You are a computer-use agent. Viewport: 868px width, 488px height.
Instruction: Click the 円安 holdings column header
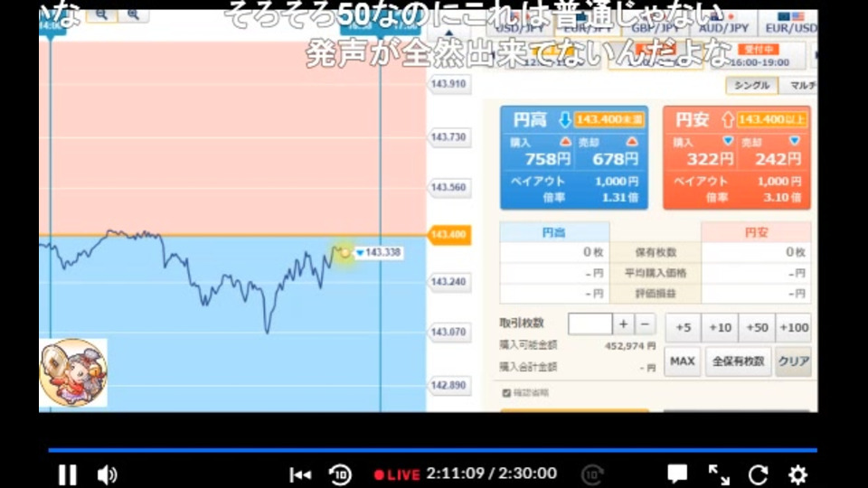pyautogui.click(x=756, y=232)
